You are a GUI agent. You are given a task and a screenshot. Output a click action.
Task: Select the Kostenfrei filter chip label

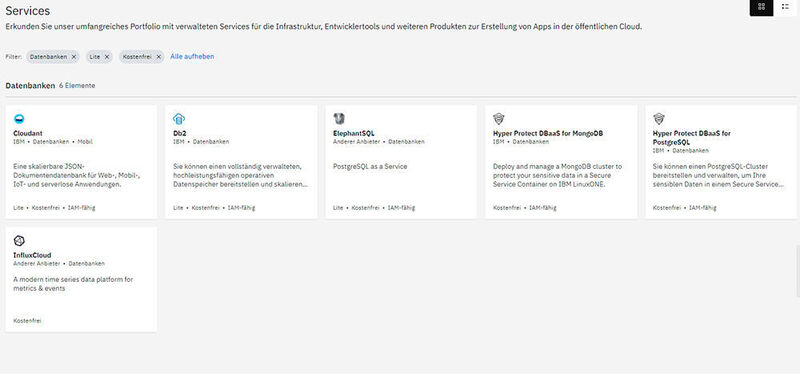point(137,57)
